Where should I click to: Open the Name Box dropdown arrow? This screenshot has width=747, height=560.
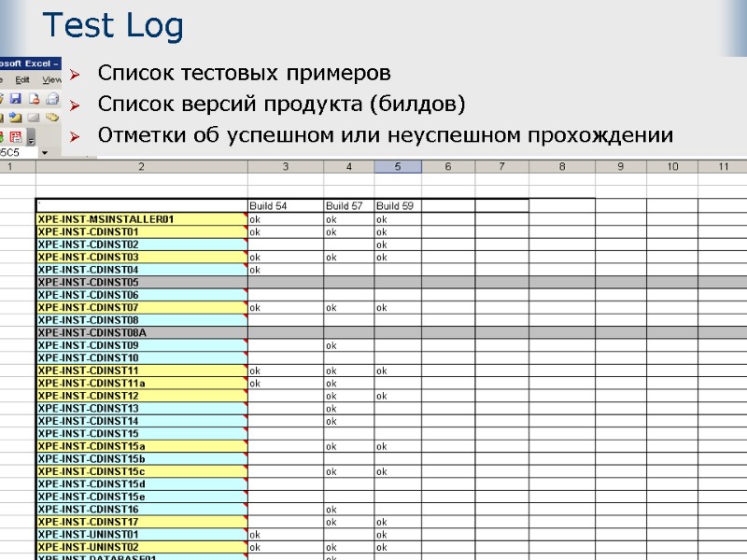[x=44, y=152]
